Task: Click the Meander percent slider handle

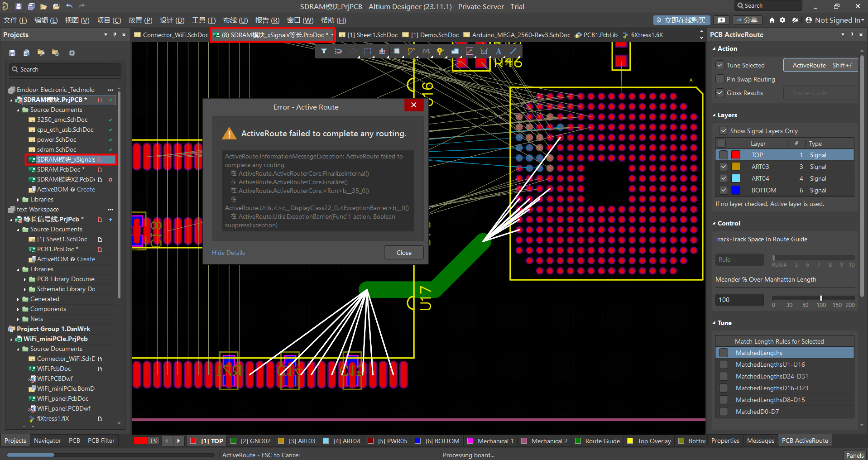Action: click(821, 298)
